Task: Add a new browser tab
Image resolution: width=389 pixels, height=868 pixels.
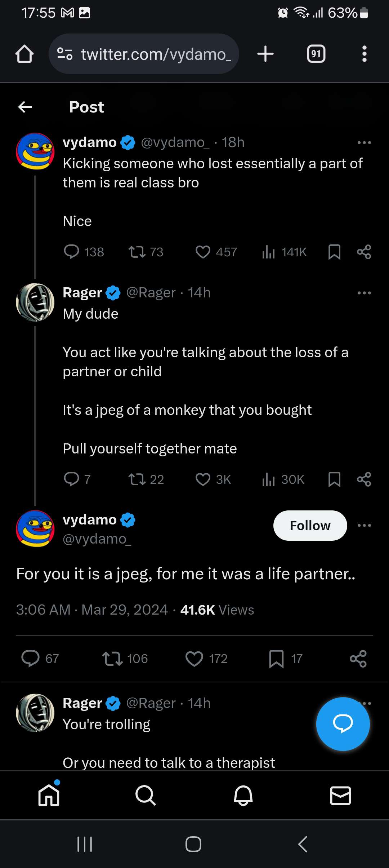Action: coord(265,54)
